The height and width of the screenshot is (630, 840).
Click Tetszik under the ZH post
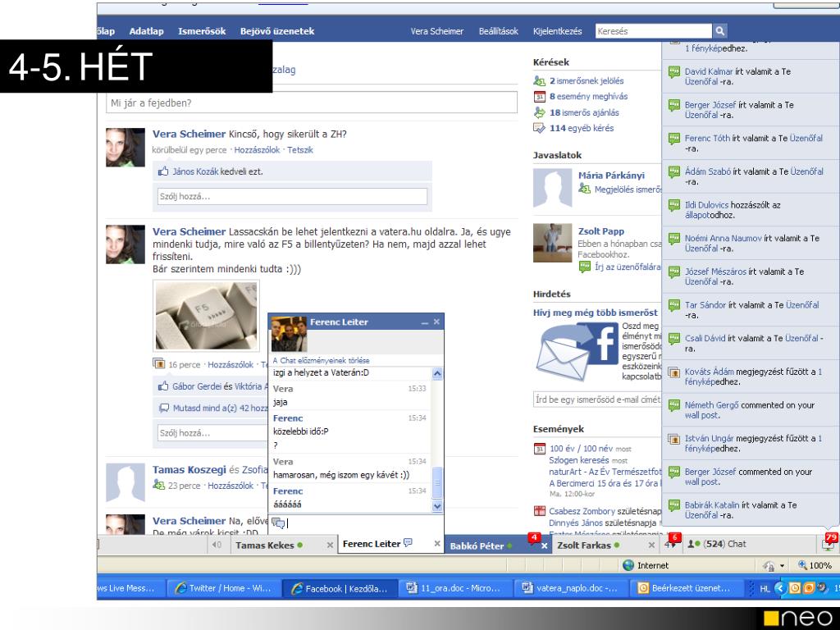point(300,150)
